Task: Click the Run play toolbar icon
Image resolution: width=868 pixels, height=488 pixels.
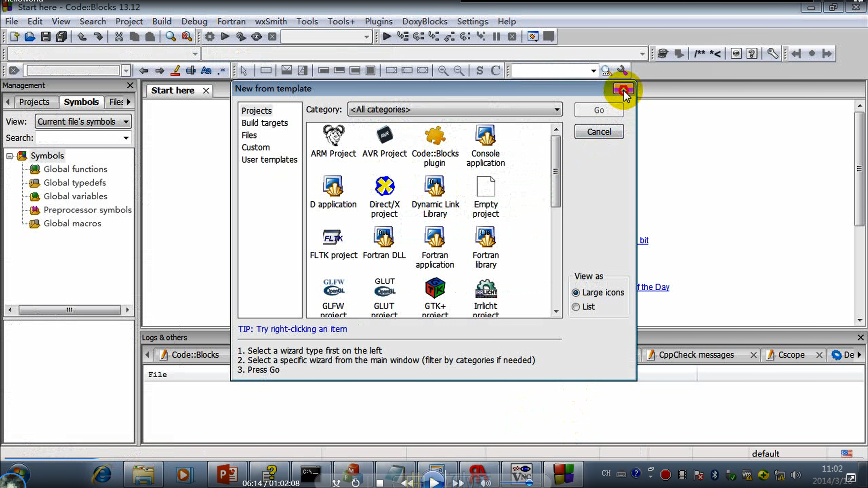Action: click(225, 36)
